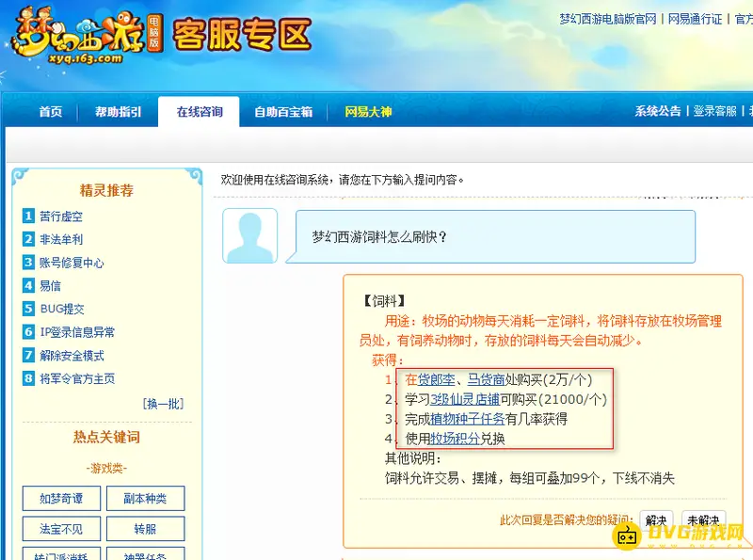753x560 pixels.
Task: Click the 客服专区 banner title
Action: [242, 36]
